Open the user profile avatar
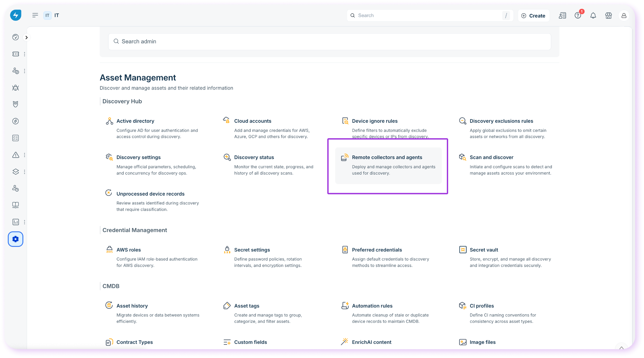 (624, 15)
